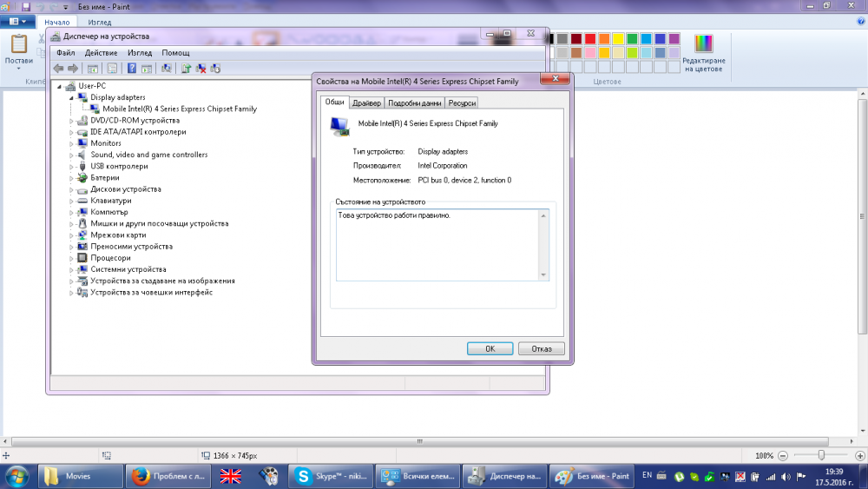Click Paint zoom in plus button
Screen dimensions: 868x489
(x=859, y=456)
